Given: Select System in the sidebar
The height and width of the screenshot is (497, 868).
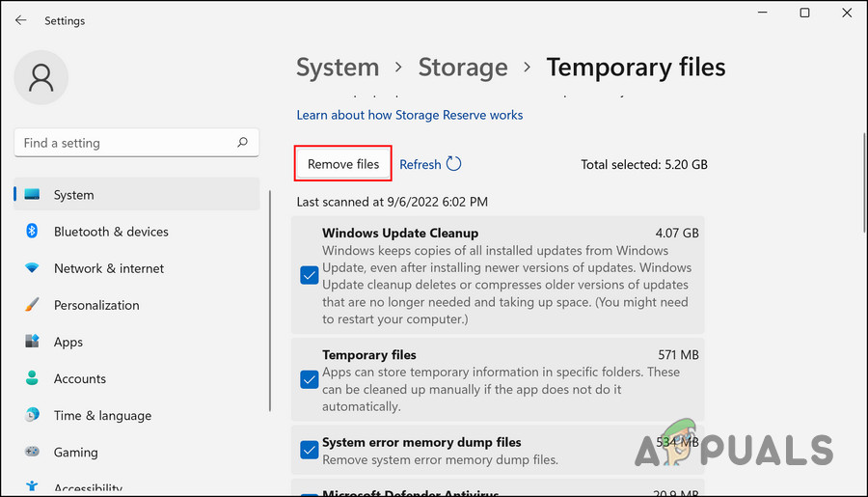Looking at the screenshot, I should click(73, 195).
